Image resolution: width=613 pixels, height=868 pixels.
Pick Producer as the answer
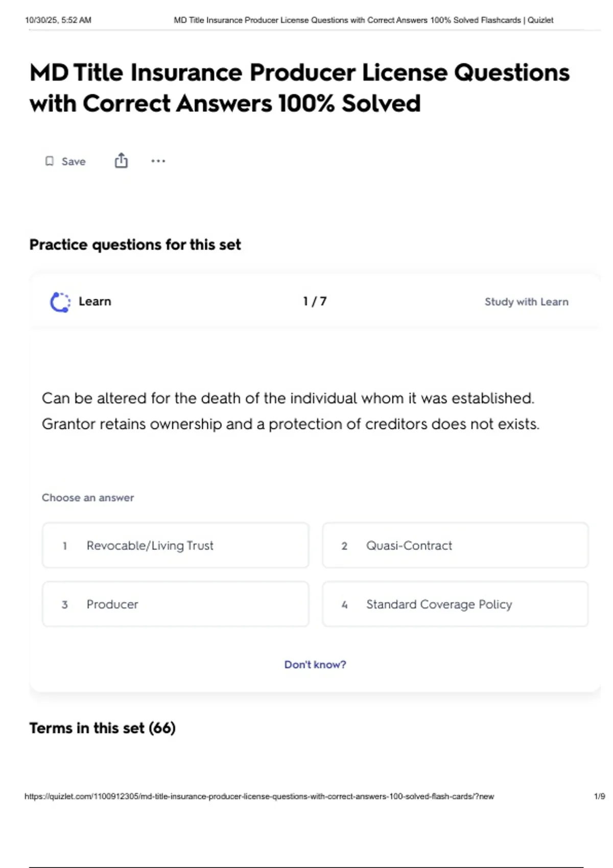pos(175,604)
